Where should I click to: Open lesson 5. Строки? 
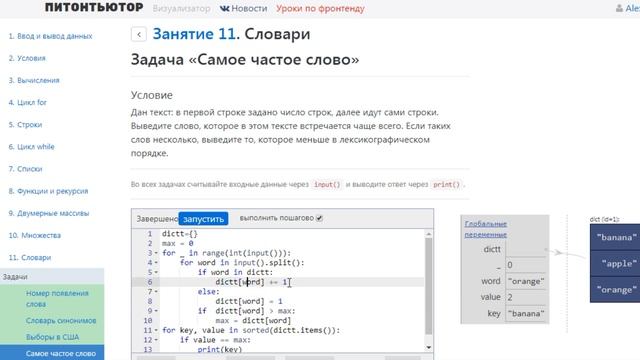[x=25, y=124]
